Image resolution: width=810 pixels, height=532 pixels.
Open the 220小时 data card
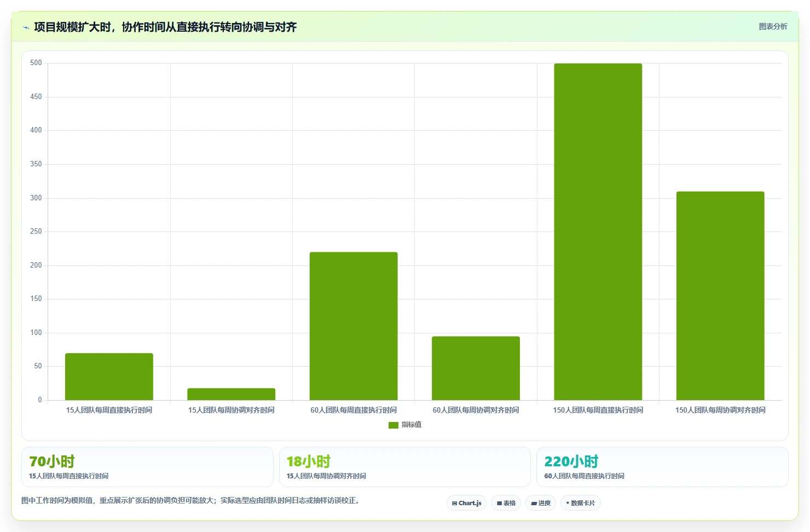click(662, 467)
